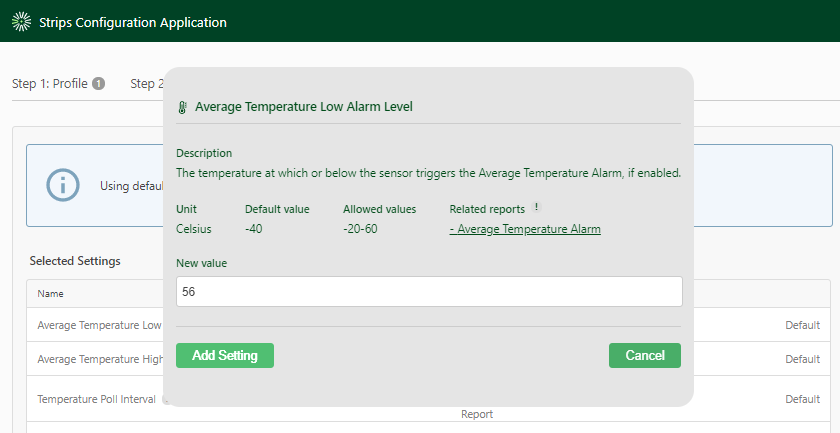Image resolution: width=840 pixels, height=433 pixels.
Task: Click Default value in Average Temperature Low row
Action: coord(802,325)
